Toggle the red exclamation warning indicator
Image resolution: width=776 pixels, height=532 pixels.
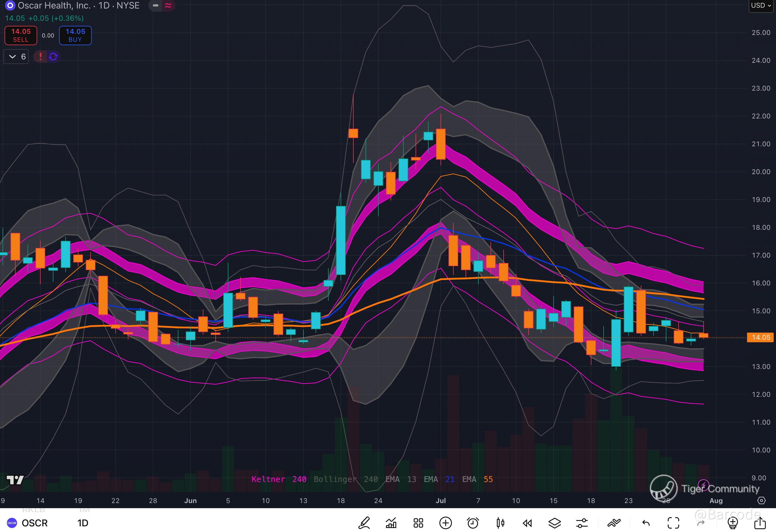40,57
